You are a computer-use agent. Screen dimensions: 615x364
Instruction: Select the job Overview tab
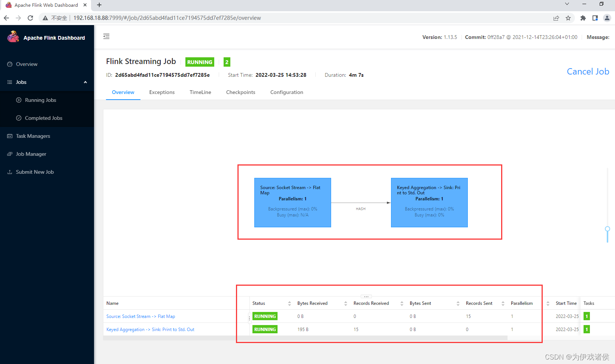pyautogui.click(x=123, y=92)
